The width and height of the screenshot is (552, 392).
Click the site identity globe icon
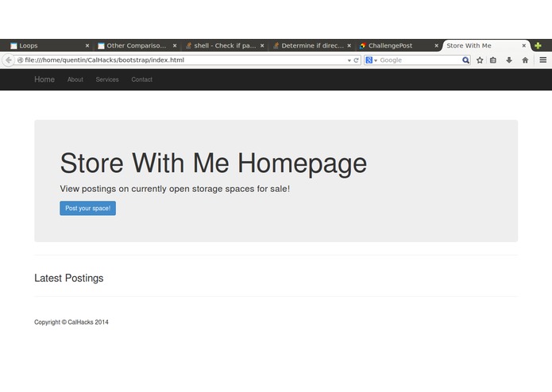click(20, 60)
